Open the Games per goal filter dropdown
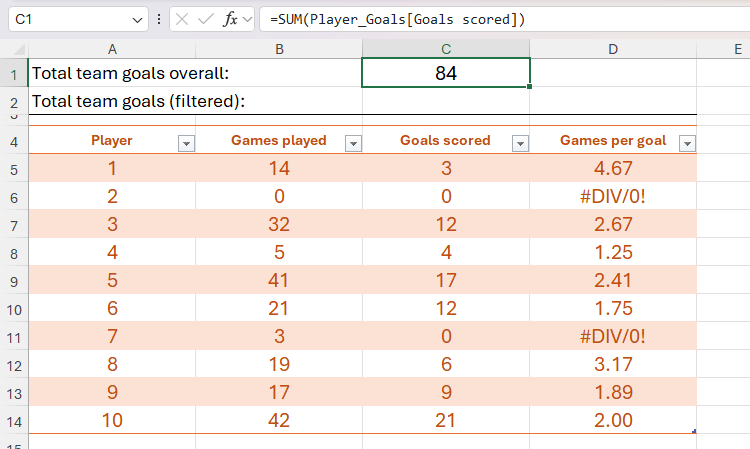 pos(686,143)
